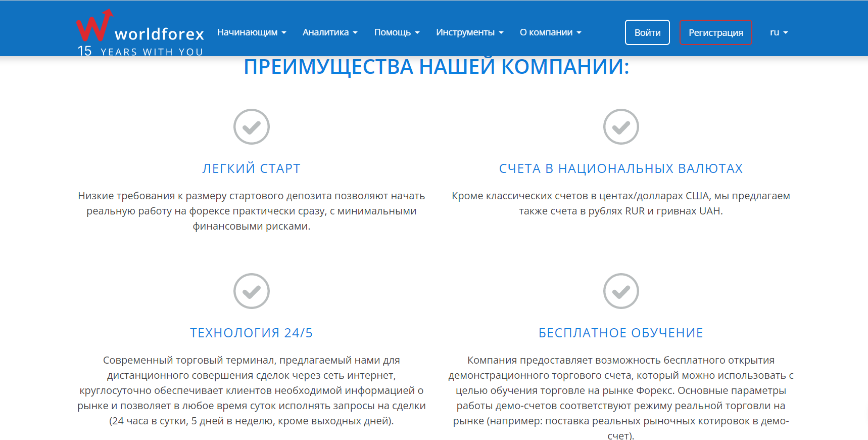Click the paragraph about рублях RUR и гривнах UAH
The image size is (868, 440).
click(621, 203)
